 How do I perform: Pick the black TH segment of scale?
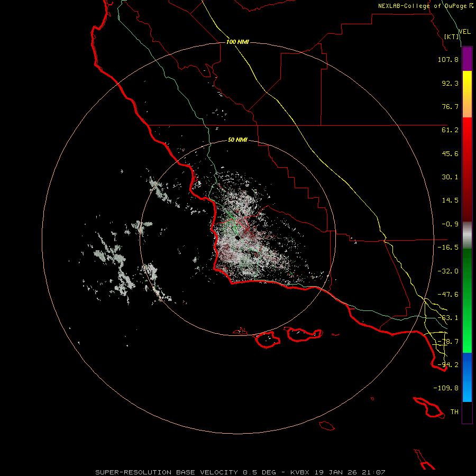467,412
